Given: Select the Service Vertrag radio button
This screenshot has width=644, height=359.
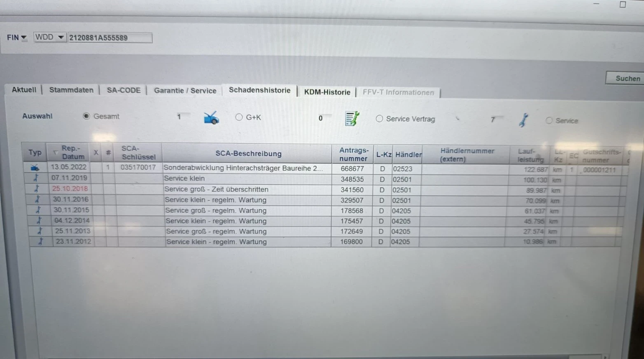Looking at the screenshot, I should coord(379,119).
